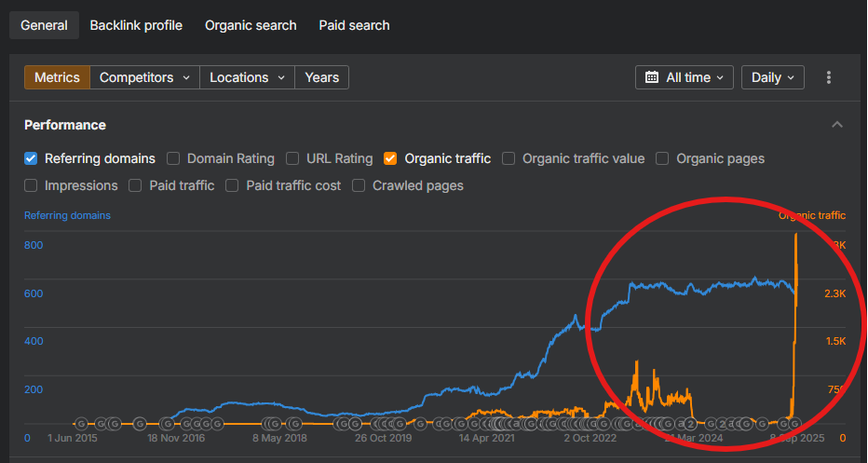
Task: Select the Years button
Action: click(x=321, y=77)
